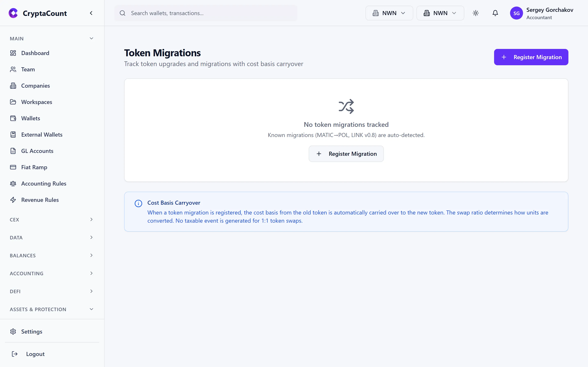Open the notifications bell icon

pyautogui.click(x=495, y=13)
